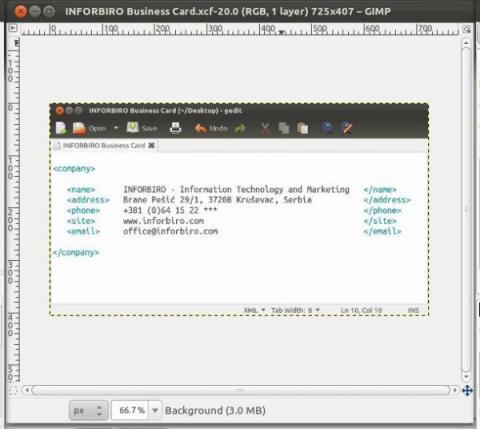Click the gedit New document icon
480x429 pixels.
61,128
